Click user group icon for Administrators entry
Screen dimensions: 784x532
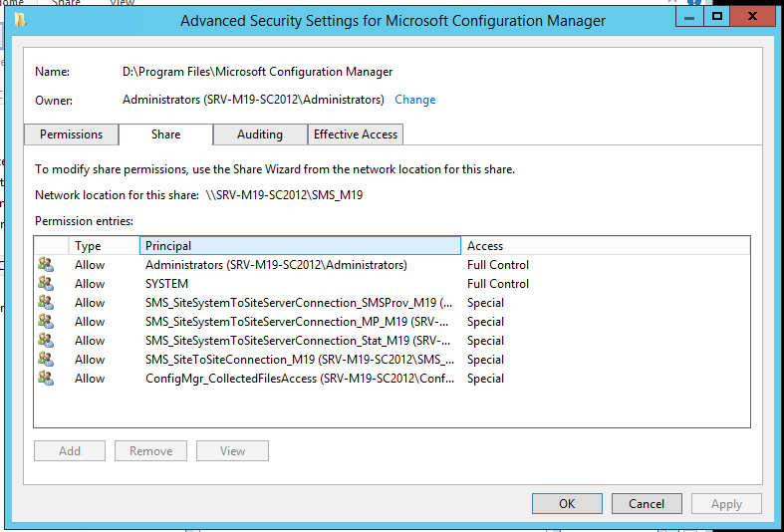[46, 264]
